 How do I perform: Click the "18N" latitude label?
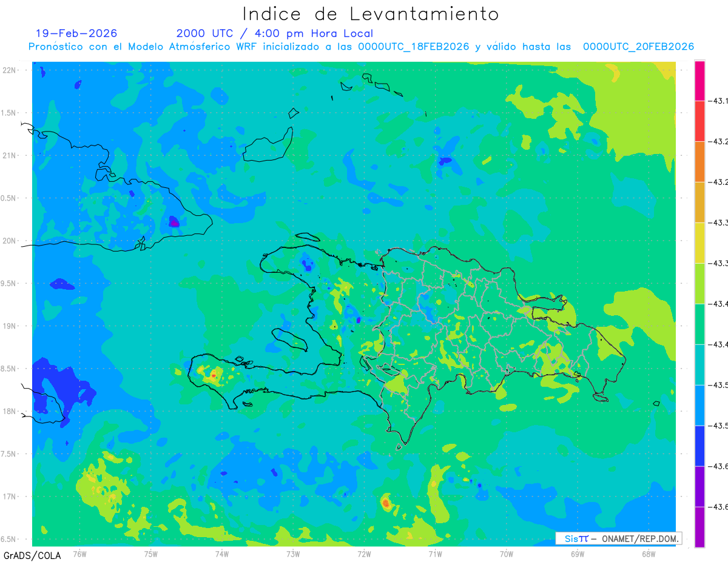coord(10,412)
